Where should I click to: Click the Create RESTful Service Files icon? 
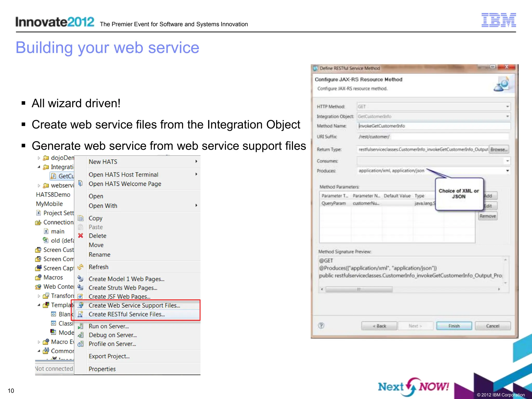[81, 314]
